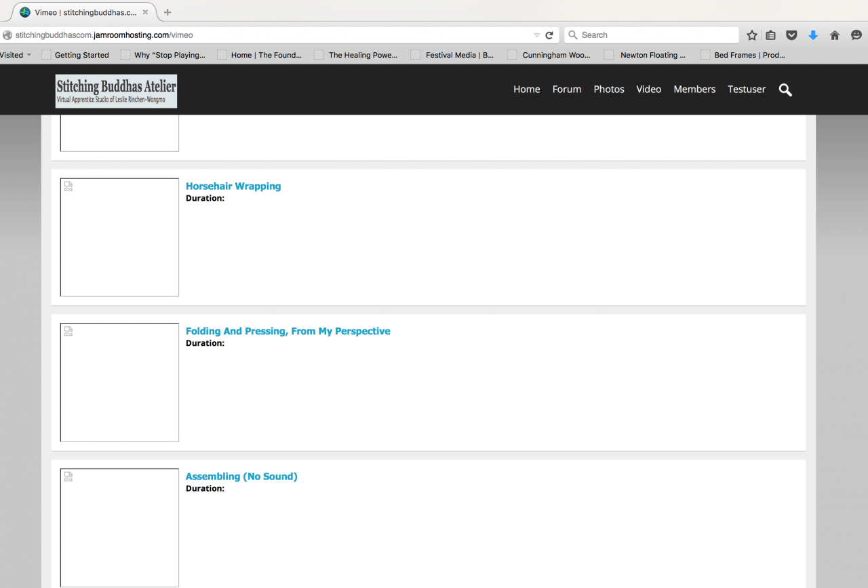Open the Horsehair Wrapping video link

[x=233, y=186]
